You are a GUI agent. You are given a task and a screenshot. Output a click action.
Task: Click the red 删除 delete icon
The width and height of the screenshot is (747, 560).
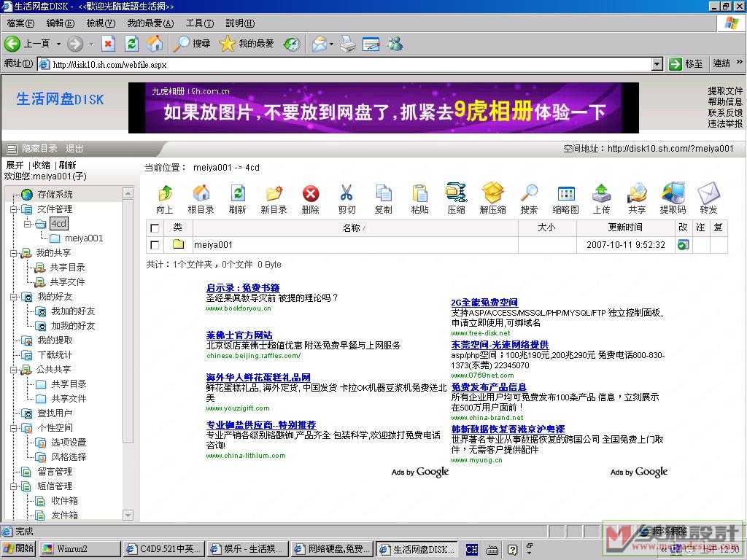[311, 193]
